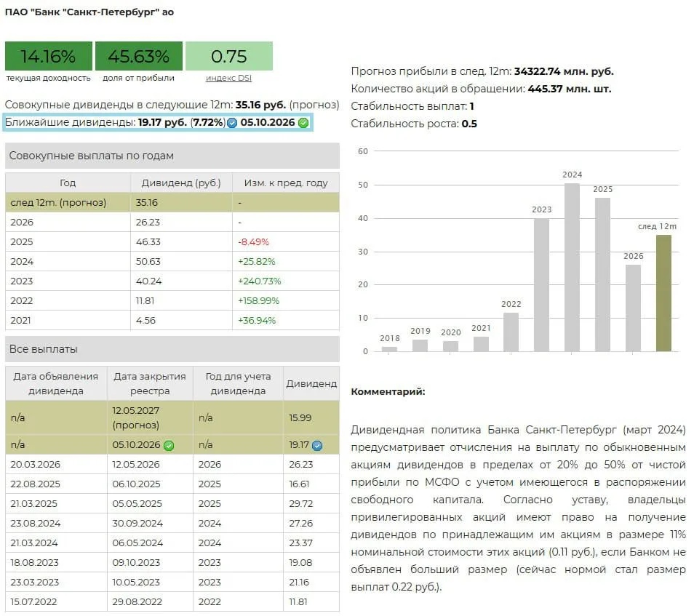Select the 2021 bar in the chart
The image size is (694, 616).
point(481,344)
